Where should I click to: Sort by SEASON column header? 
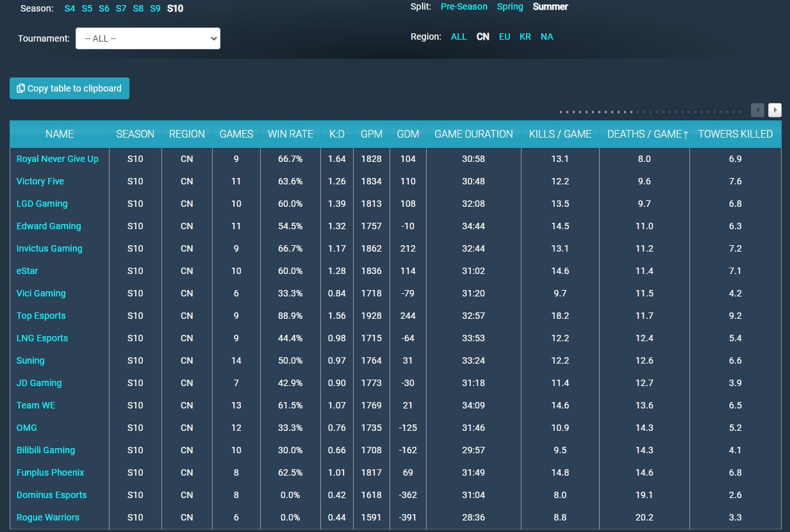click(135, 134)
